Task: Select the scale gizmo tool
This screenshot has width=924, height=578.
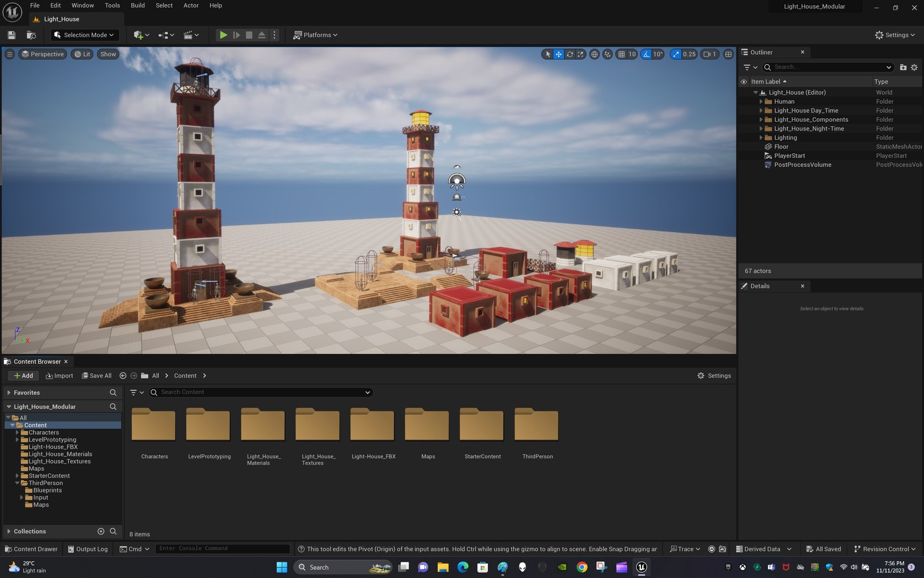Action: [x=581, y=54]
